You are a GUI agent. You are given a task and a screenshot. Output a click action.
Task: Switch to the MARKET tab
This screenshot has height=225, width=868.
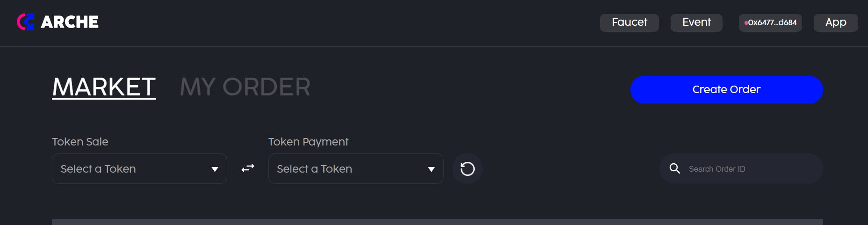(104, 87)
